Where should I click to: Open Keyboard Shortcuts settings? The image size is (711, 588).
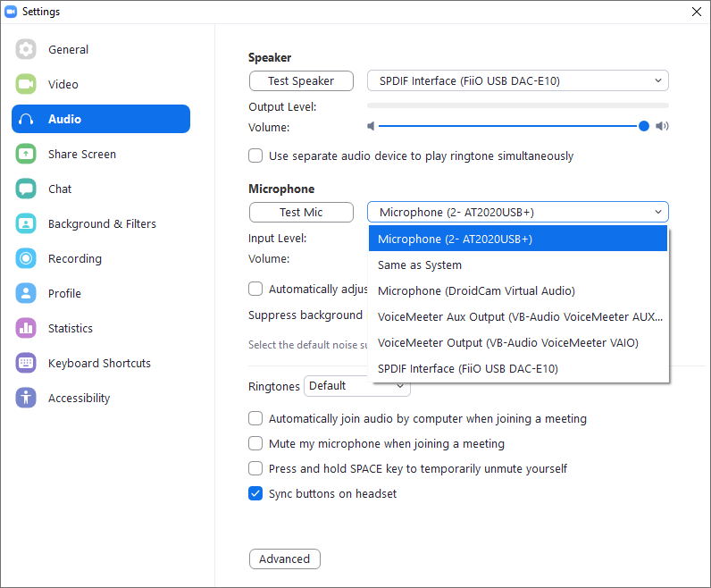pyautogui.click(x=101, y=363)
